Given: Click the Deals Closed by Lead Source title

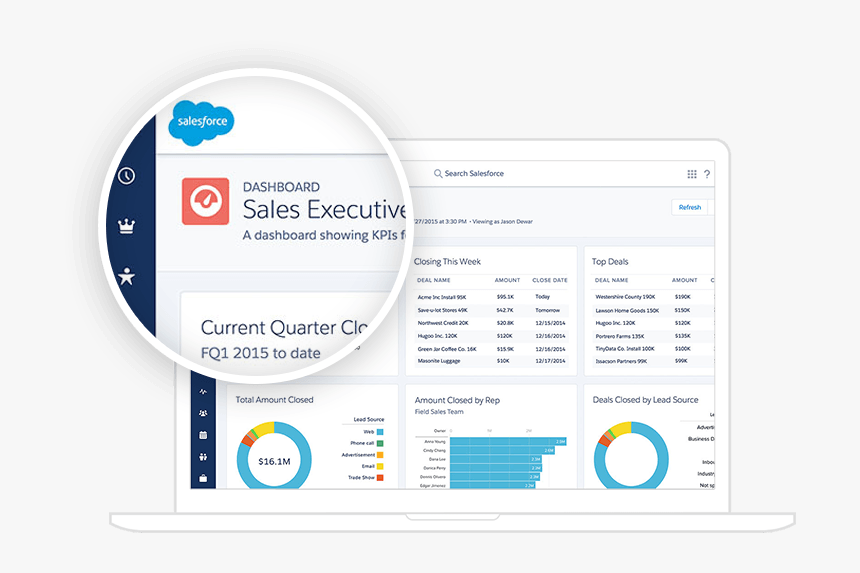Looking at the screenshot, I should point(645,400).
